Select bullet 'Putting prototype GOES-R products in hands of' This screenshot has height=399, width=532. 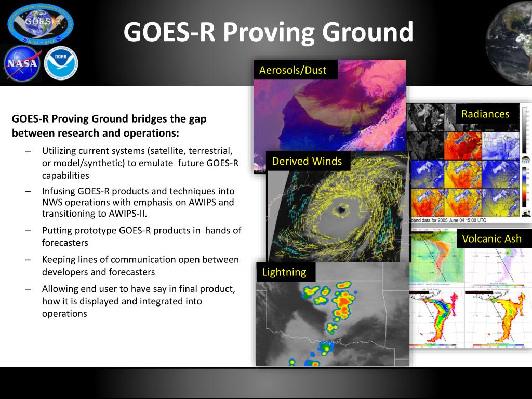pyautogui.click(x=141, y=230)
